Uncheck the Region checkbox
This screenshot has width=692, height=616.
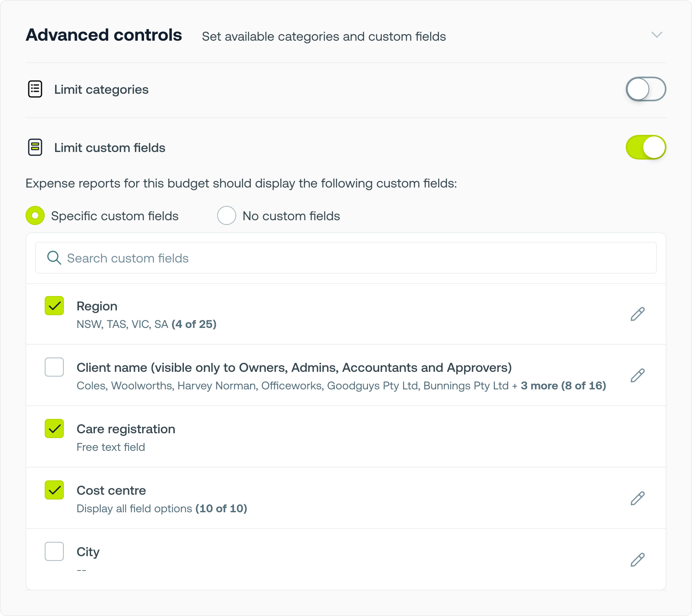tap(54, 306)
